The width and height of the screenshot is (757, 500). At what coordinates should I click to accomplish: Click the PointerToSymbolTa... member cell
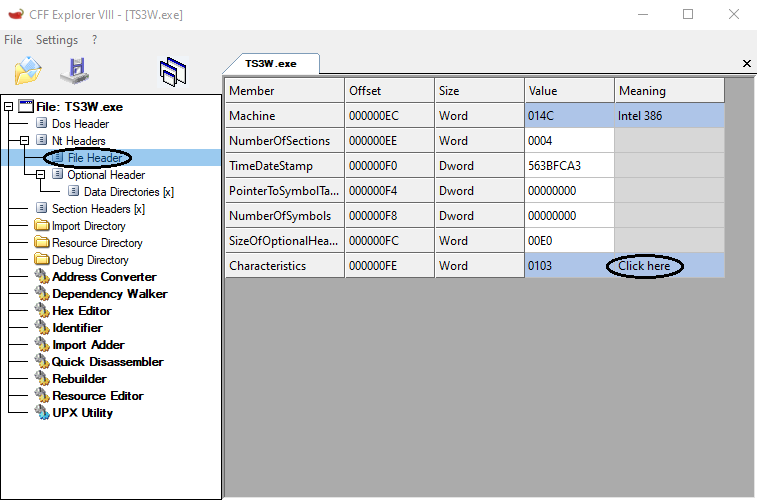[x=285, y=191]
